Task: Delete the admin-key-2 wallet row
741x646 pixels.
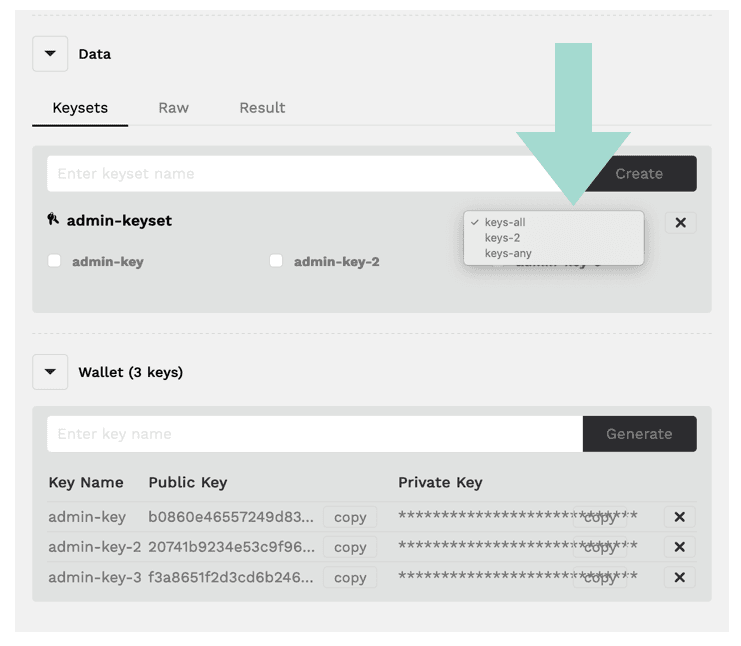Action: [x=680, y=547]
